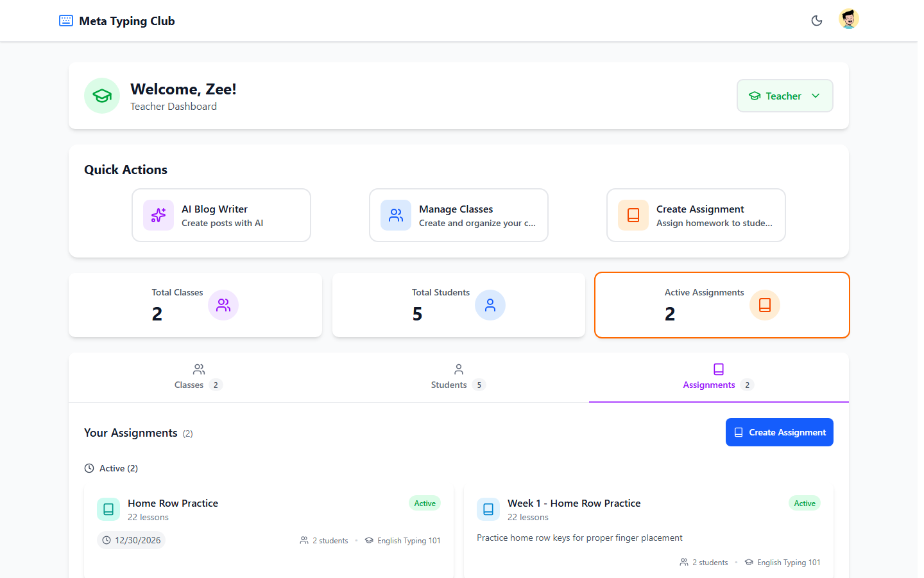Click the Active Assignments stat card
Image resolution: width=924 pixels, height=578 pixels.
[x=722, y=305]
